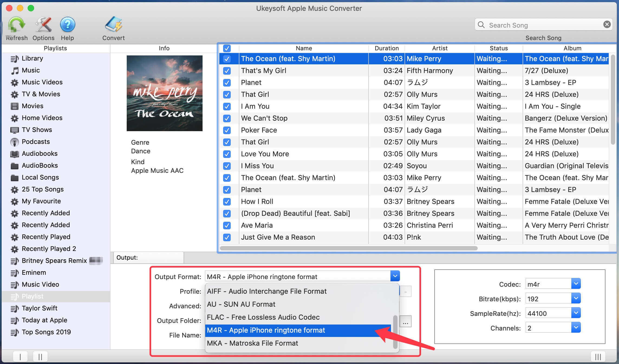Toggle checkbox for The Ocean feat. Shy Martin

pyautogui.click(x=226, y=58)
